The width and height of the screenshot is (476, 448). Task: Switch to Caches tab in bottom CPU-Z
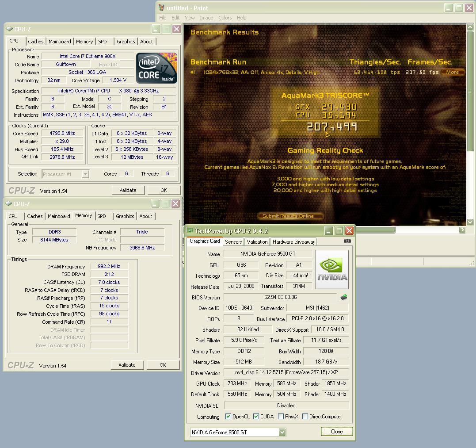click(x=35, y=216)
